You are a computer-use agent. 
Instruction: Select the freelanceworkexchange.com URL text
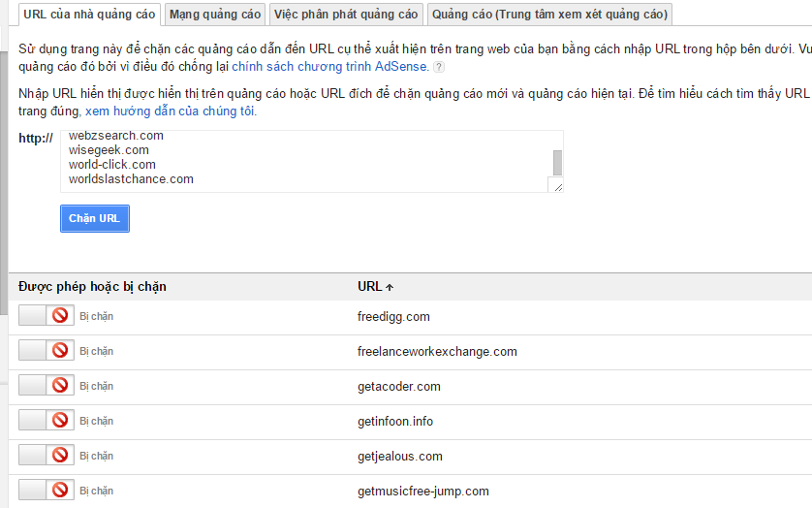point(437,352)
